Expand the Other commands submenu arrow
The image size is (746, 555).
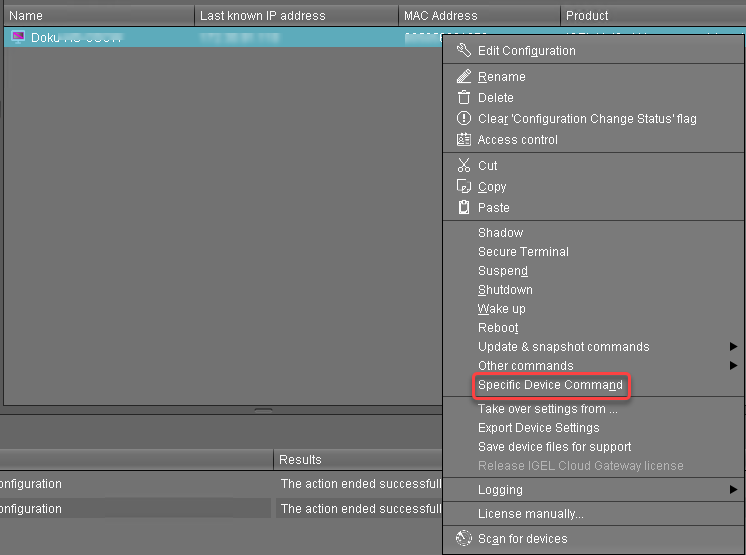click(733, 366)
